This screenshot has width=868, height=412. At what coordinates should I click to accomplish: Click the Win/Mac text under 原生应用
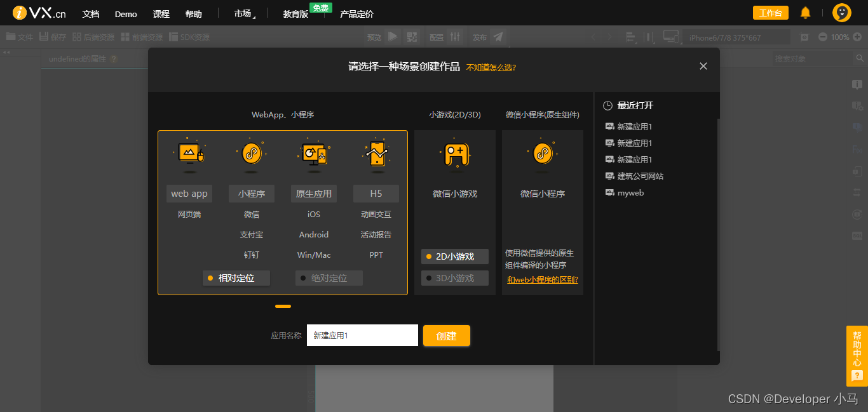coord(314,255)
